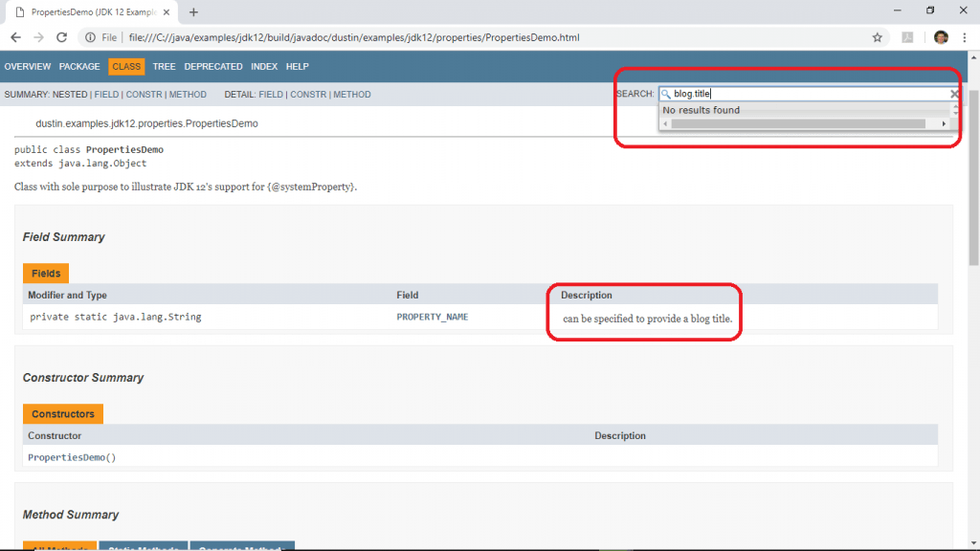Open the DEPRECATED navigation item

point(213,66)
